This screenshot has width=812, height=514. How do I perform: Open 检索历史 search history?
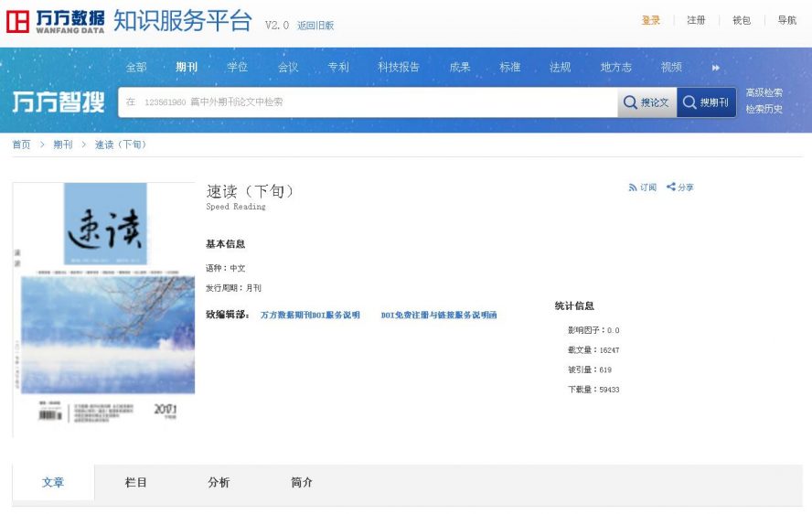pos(764,110)
